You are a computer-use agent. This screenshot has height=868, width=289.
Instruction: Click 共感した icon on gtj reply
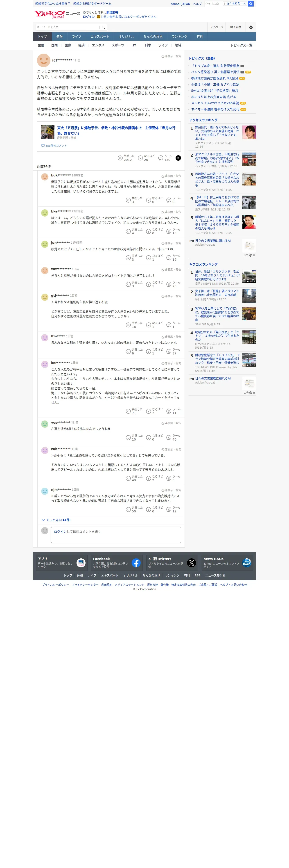click(128, 325)
